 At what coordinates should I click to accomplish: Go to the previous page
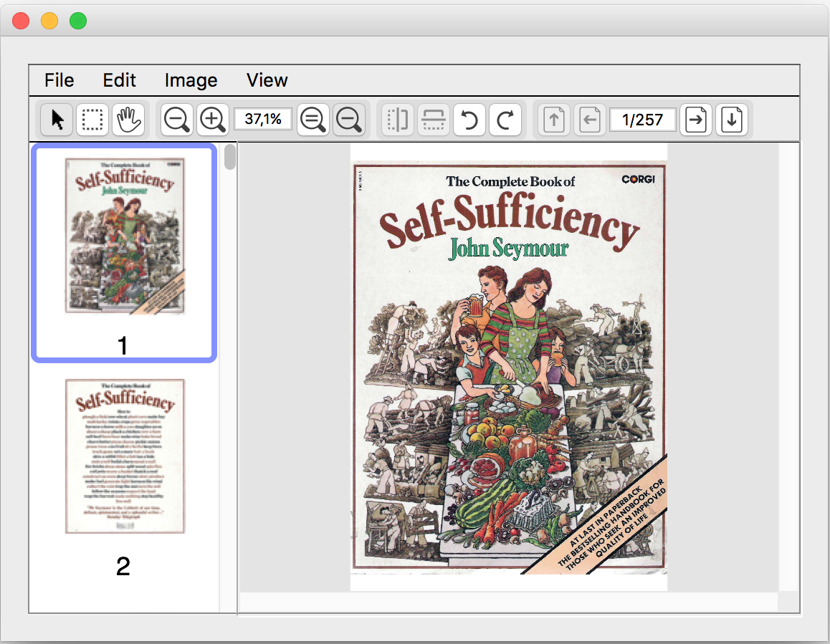click(590, 120)
